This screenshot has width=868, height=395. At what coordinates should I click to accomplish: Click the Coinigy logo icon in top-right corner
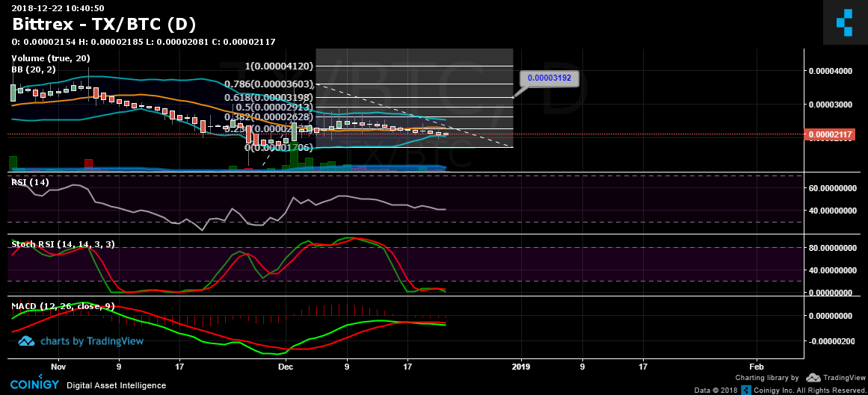click(844, 22)
